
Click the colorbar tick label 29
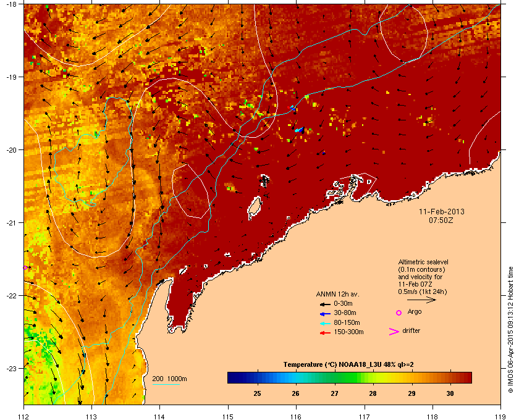411,393
